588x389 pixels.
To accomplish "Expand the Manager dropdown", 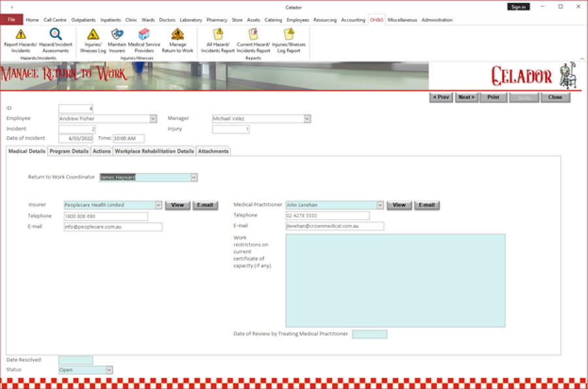I will (x=307, y=119).
